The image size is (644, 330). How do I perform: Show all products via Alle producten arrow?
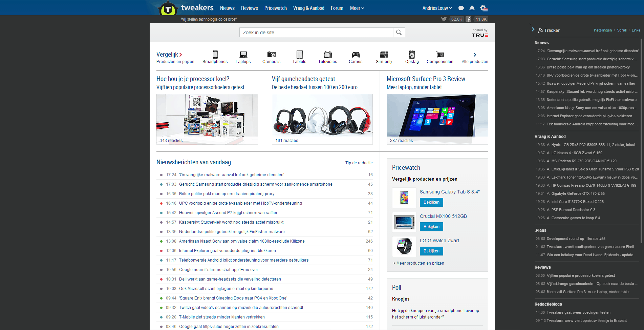point(475,55)
